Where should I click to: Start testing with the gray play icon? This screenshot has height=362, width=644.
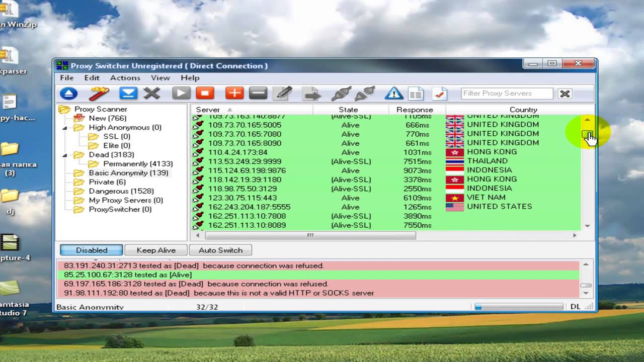click(182, 94)
